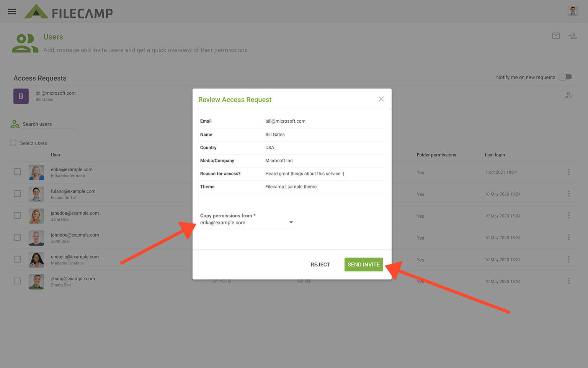This screenshot has height=368, width=588.
Task: Click the Reject button
Action: pos(320,264)
